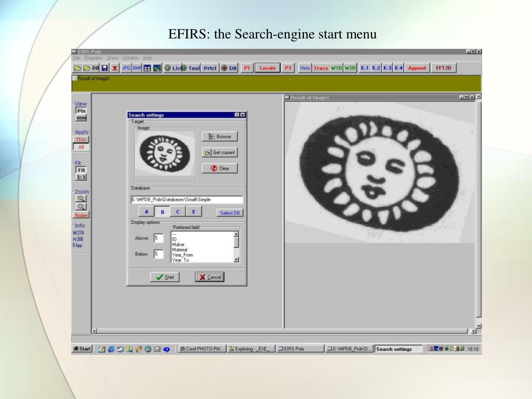The image size is (532, 399).
Task: Click Preferred field list scroll-up arrow
Action: coord(236,234)
